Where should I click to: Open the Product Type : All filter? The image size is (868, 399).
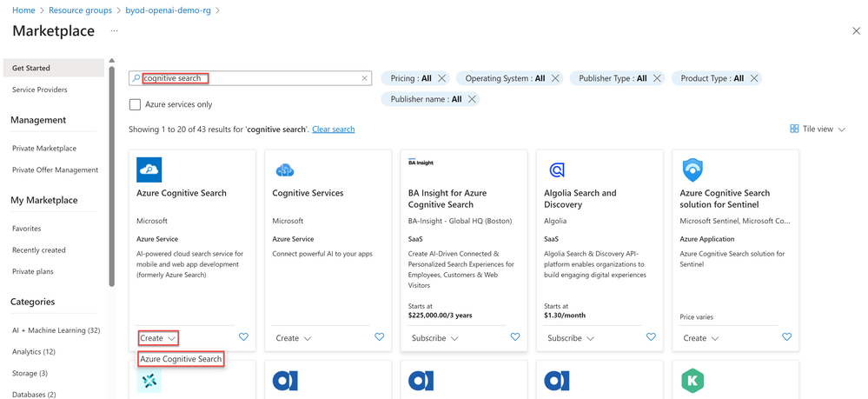[712, 78]
